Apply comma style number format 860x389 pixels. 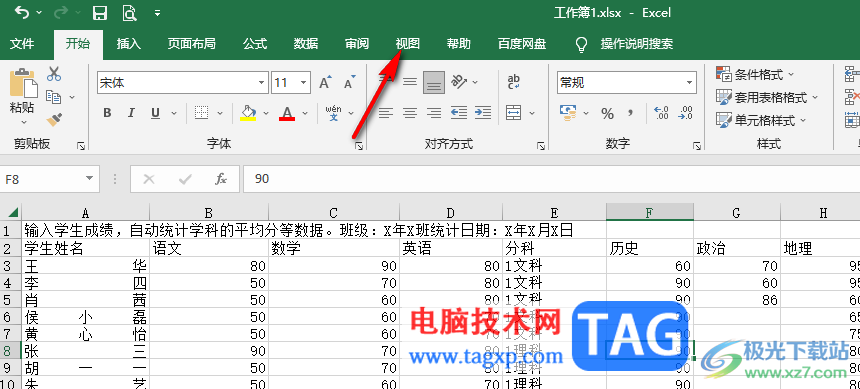click(x=631, y=112)
